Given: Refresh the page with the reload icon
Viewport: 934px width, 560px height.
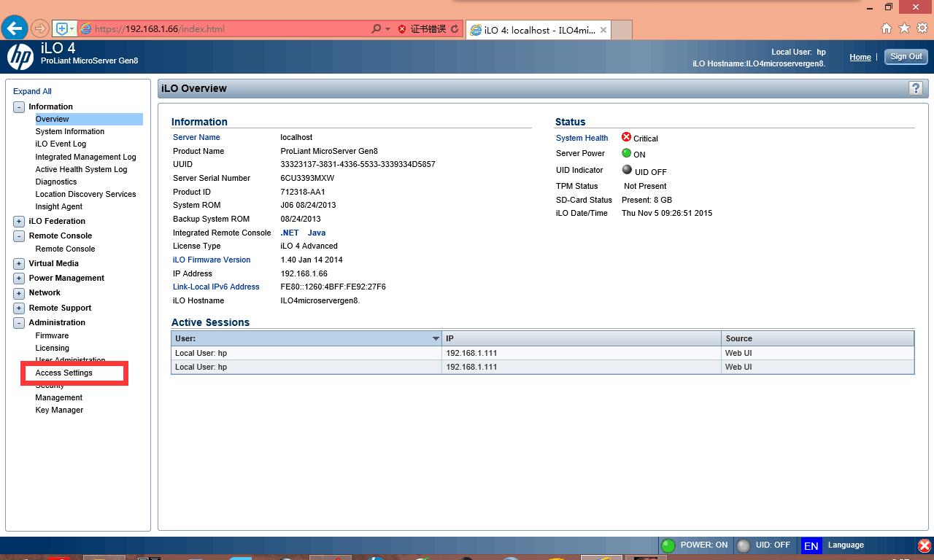Looking at the screenshot, I should click(455, 29).
